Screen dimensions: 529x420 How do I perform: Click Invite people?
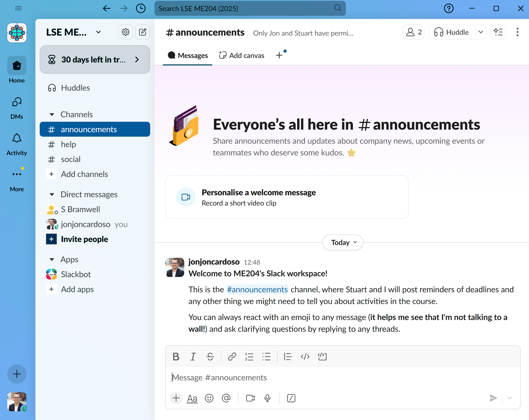click(95, 239)
